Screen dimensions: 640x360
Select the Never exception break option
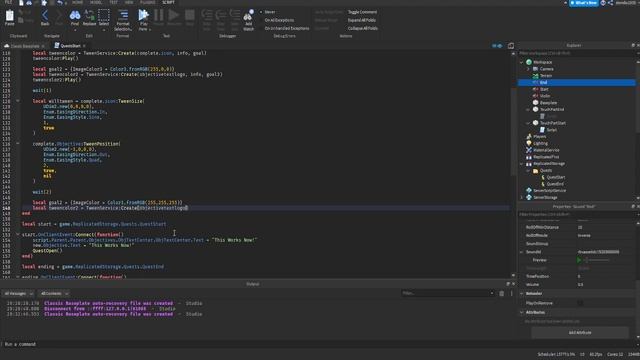pos(269,12)
